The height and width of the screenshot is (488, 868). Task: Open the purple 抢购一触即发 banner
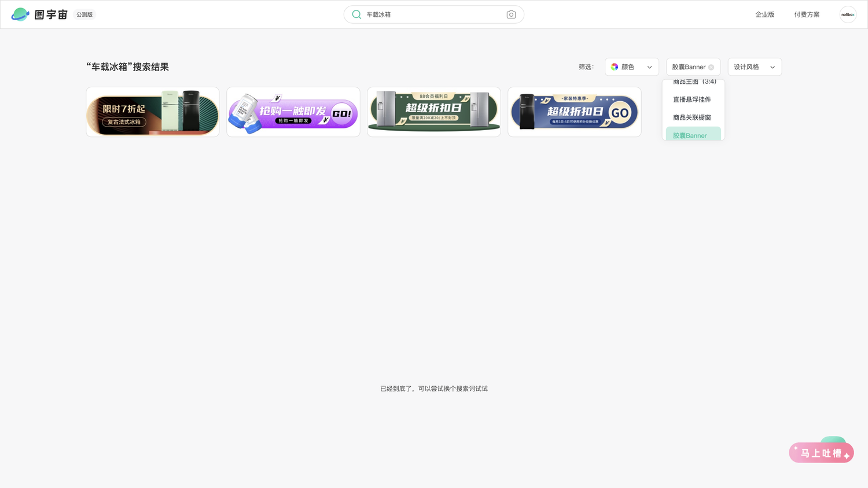point(293,112)
